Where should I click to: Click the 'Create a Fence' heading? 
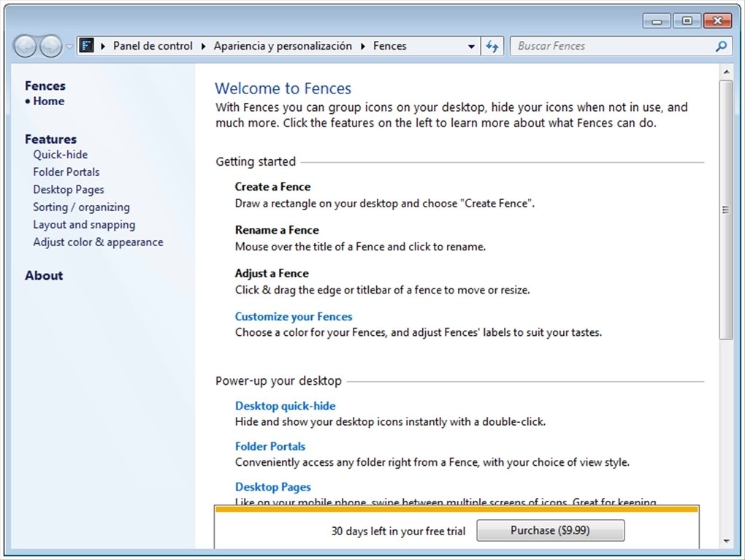pos(272,187)
